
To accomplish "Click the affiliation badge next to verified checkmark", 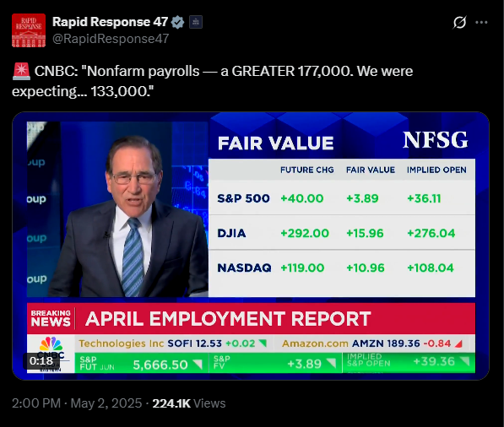I will [195, 22].
